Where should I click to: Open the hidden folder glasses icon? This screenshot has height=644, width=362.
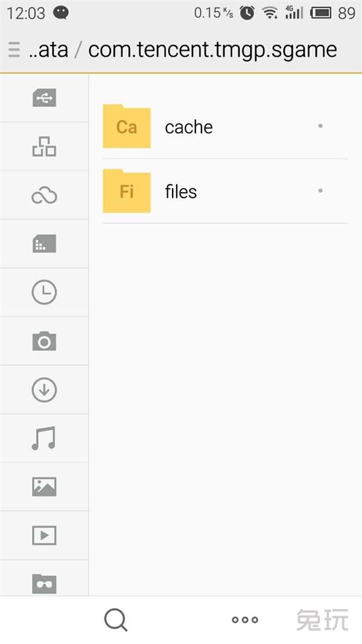(x=44, y=584)
